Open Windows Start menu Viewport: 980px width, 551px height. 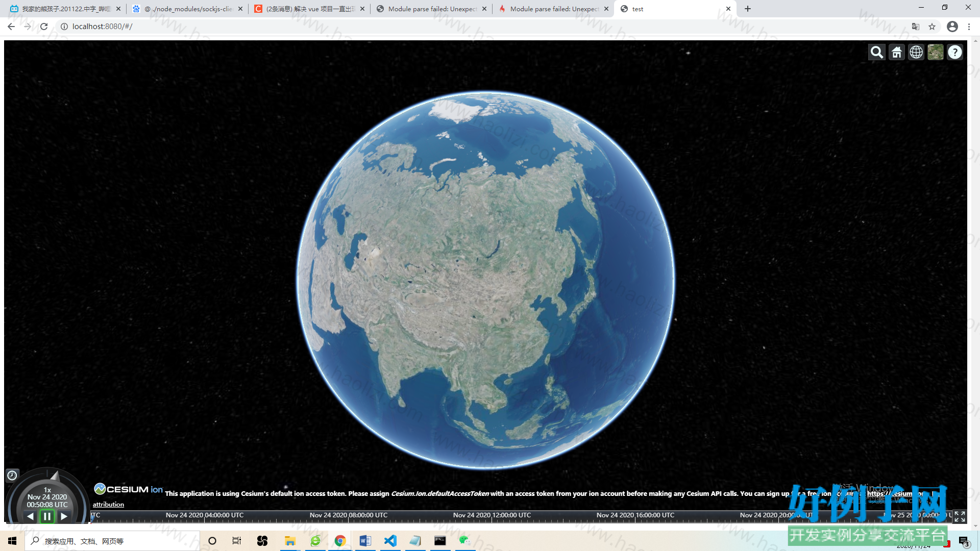12,541
